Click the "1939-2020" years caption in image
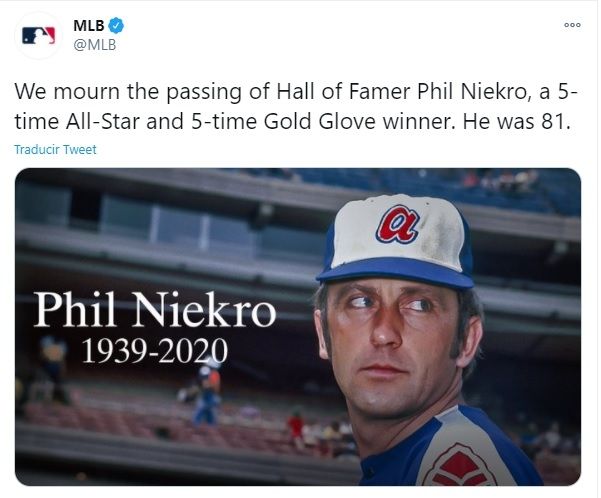Screen dimensions: 601x498 pyautogui.click(x=155, y=351)
